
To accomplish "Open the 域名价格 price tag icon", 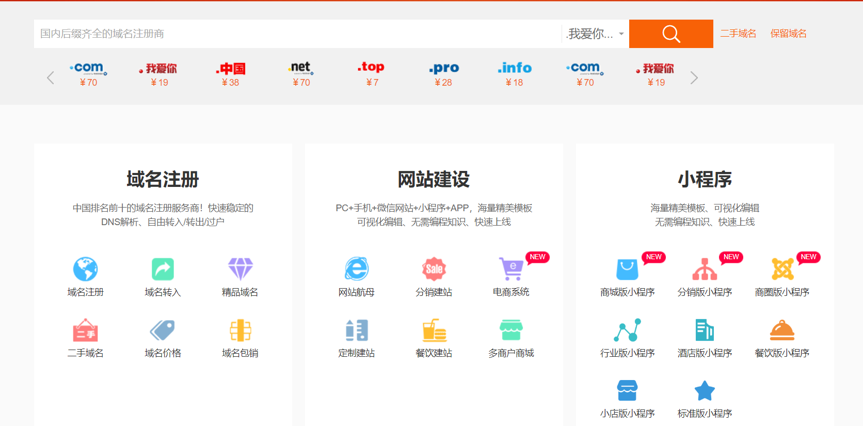I will point(162,330).
